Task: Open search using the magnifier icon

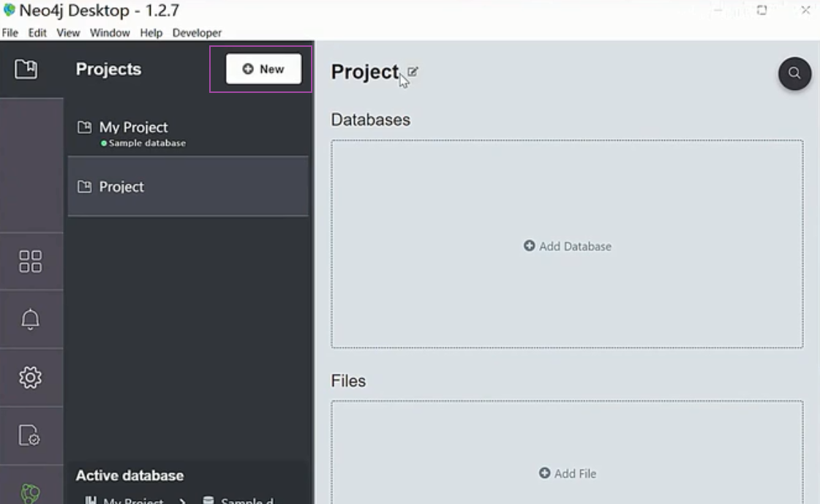Action: pos(794,74)
